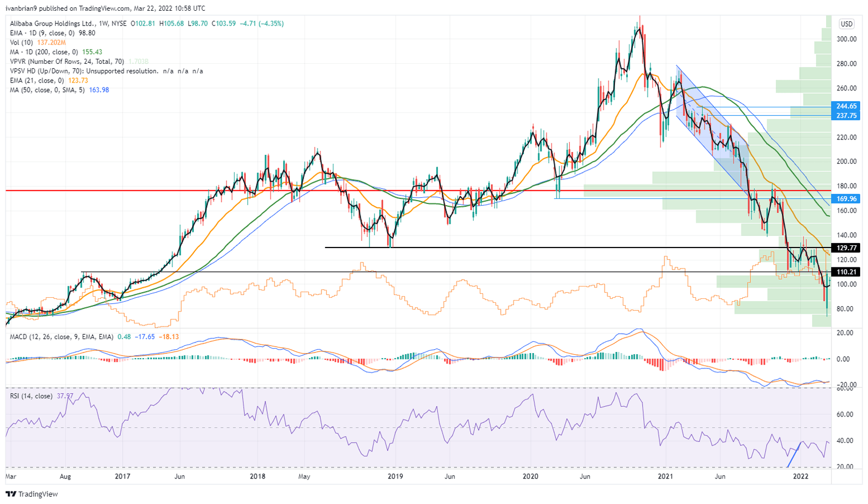
Task: Click the 169.96 price tag
Action: coord(847,199)
